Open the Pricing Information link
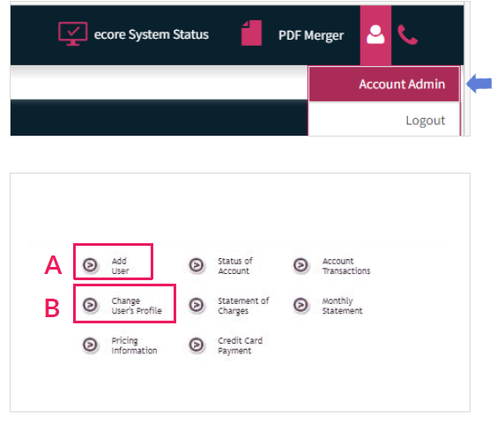Screen dimensions: 504x422 click(x=134, y=345)
